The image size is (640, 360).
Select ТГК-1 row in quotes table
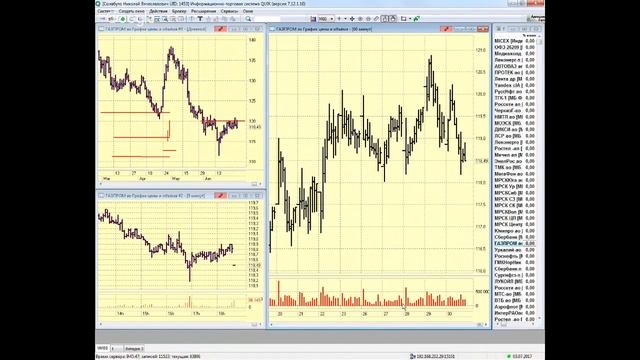tap(515, 98)
